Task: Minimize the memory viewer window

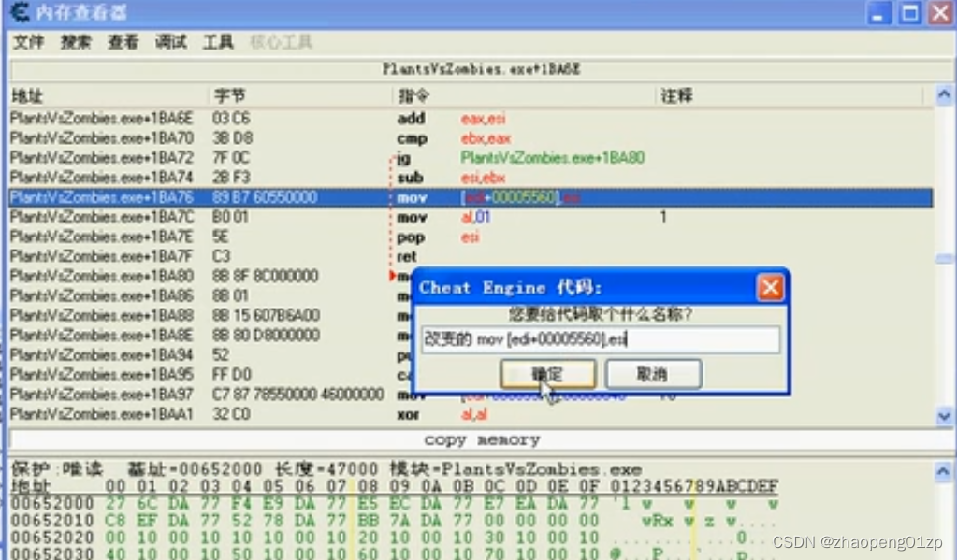Action: pyautogui.click(x=878, y=13)
